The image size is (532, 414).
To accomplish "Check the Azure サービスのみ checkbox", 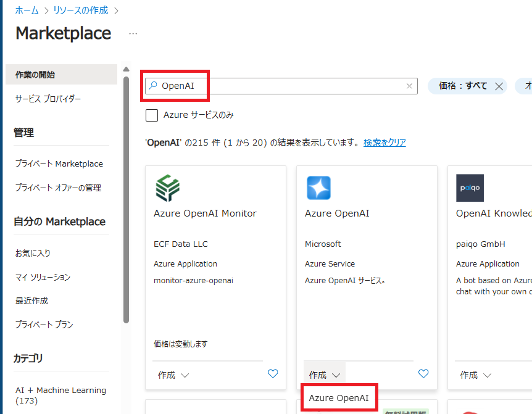I will pos(152,115).
